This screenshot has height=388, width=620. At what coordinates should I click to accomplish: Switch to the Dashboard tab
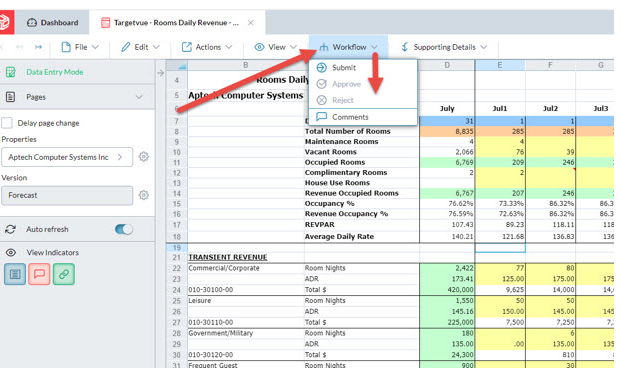click(53, 23)
